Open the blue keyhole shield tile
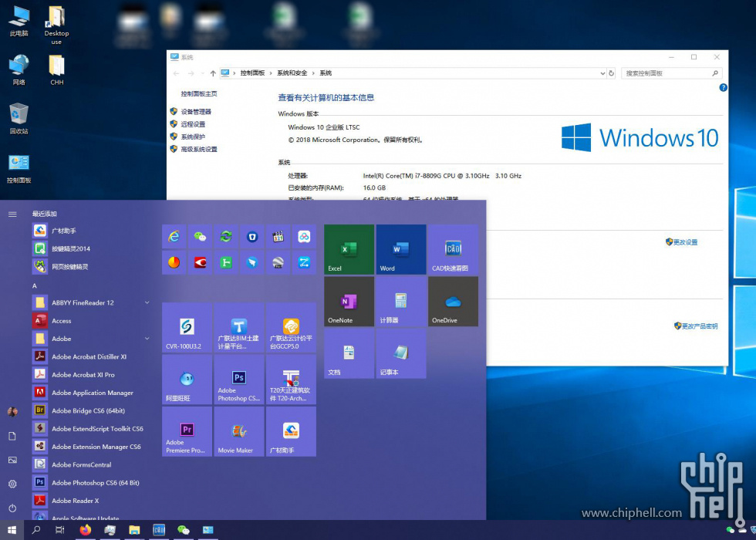Image resolution: width=756 pixels, height=540 pixels. (252, 236)
